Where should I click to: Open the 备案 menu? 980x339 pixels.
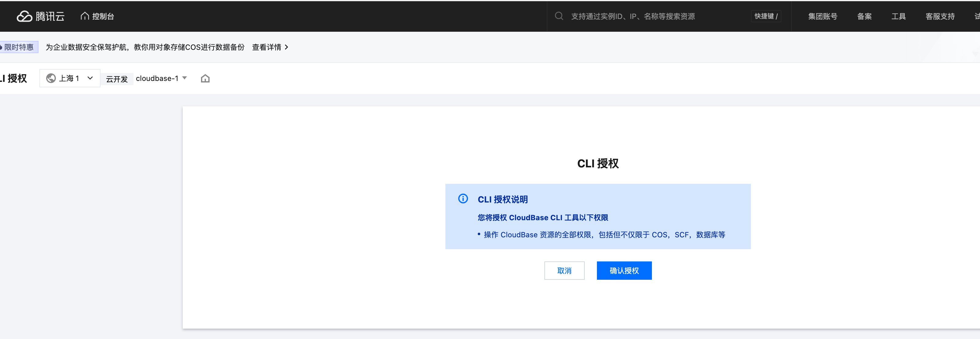(x=864, y=16)
